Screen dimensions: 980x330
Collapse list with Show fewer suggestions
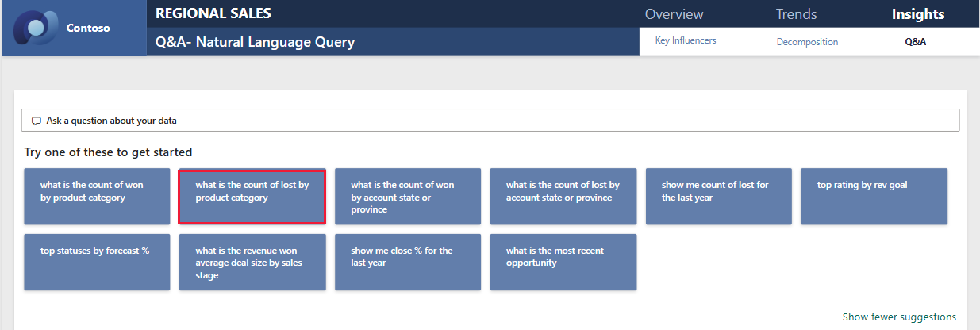click(899, 317)
